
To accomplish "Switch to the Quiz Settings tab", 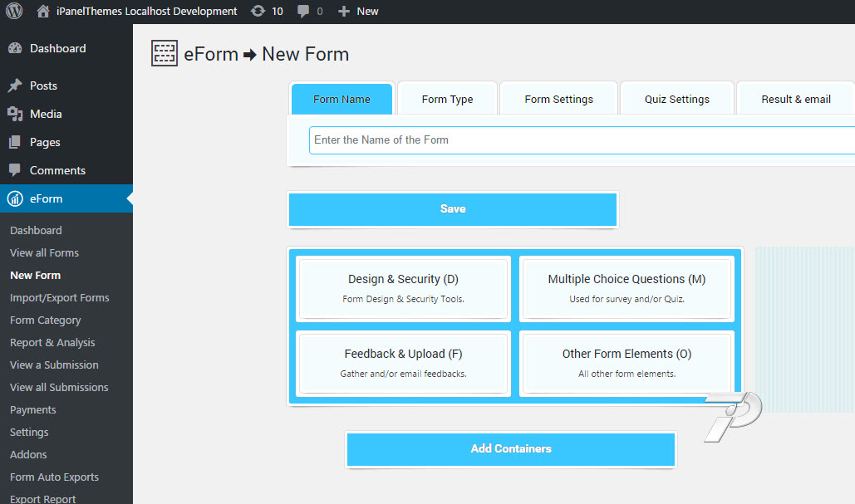I will 676,99.
